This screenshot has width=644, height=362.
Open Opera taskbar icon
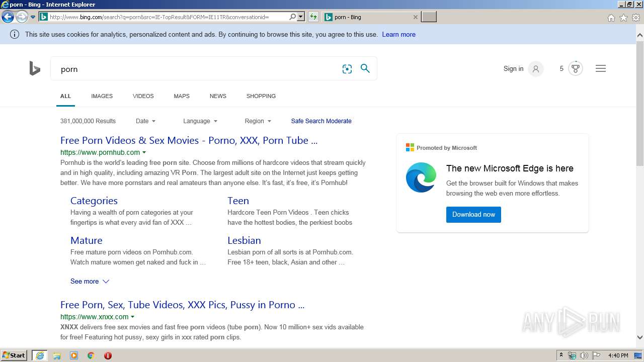(x=108, y=355)
